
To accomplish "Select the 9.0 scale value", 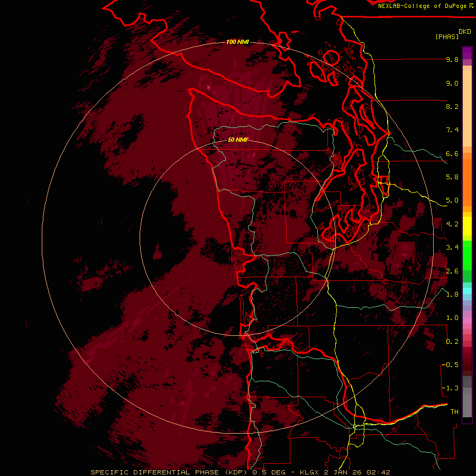I will tap(452, 83).
